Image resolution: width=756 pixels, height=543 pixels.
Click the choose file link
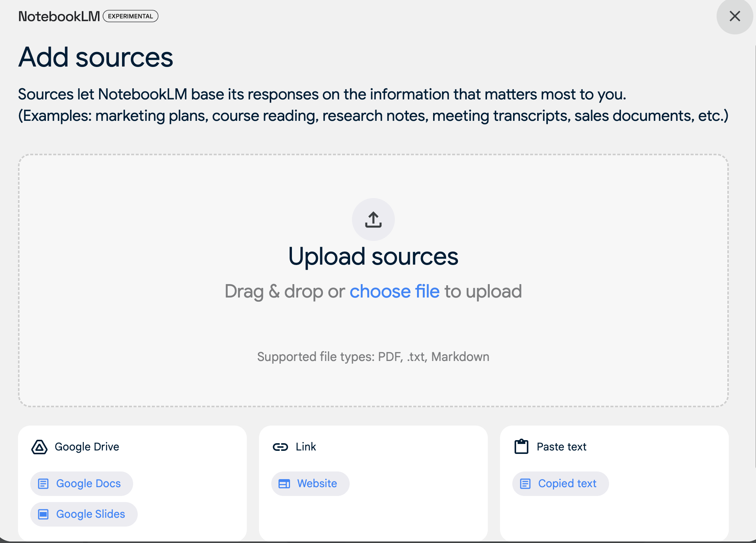pos(394,291)
